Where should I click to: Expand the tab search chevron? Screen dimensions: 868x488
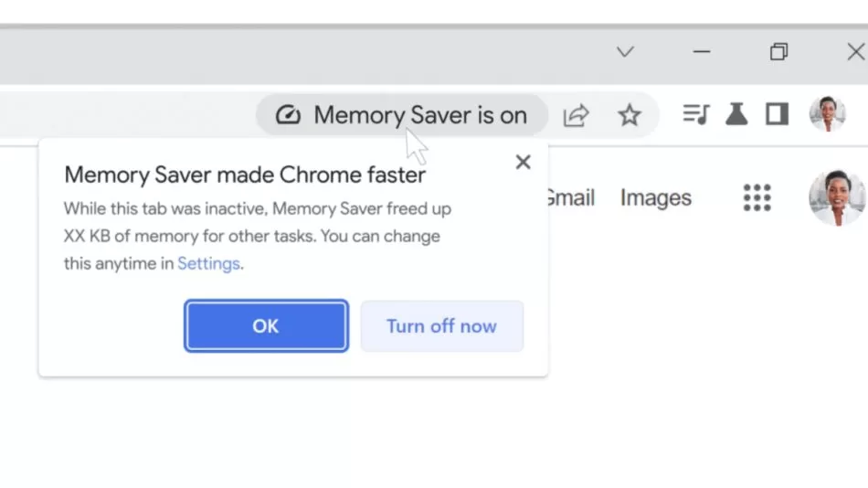(625, 52)
